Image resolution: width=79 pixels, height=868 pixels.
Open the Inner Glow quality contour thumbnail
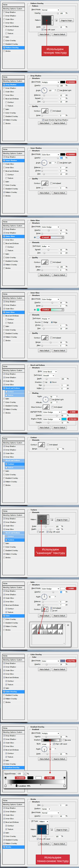pyautogui.click(x=45, y=338)
